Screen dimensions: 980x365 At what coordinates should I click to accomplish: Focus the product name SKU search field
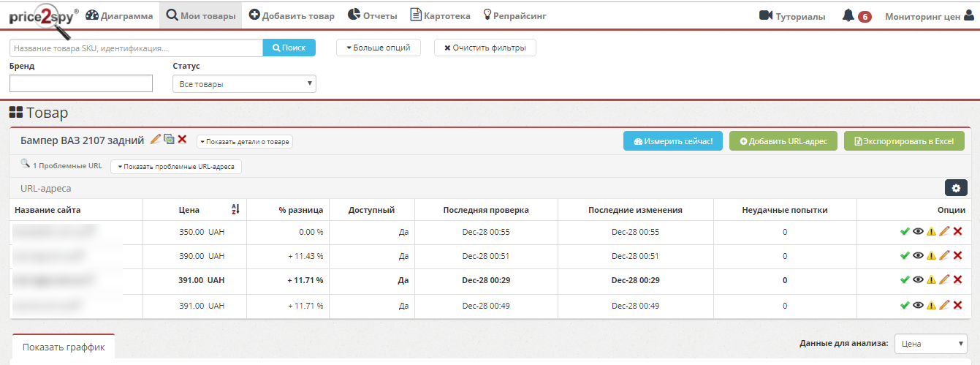click(x=136, y=48)
